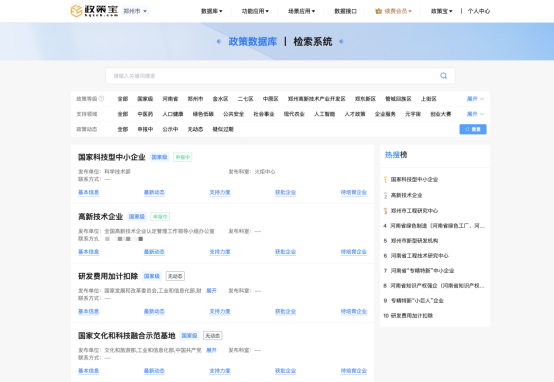Open the 功能应用 menu
Image resolution: width=554 pixels, height=382 pixels.
click(255, 11)
